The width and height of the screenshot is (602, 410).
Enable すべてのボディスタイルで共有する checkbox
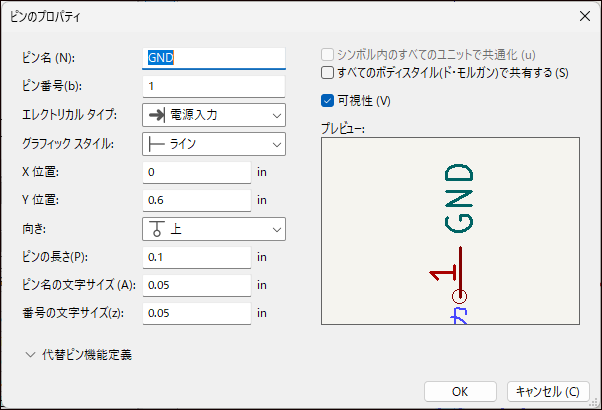tap(327, 73)
